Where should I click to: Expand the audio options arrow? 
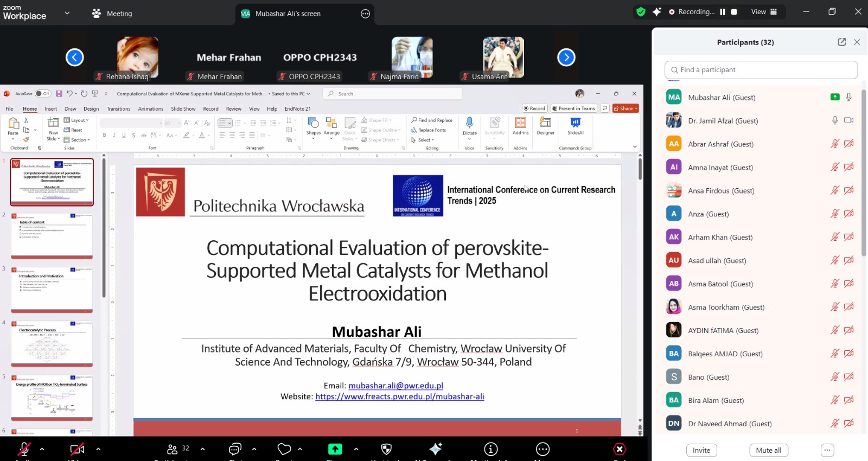(42, 449)
